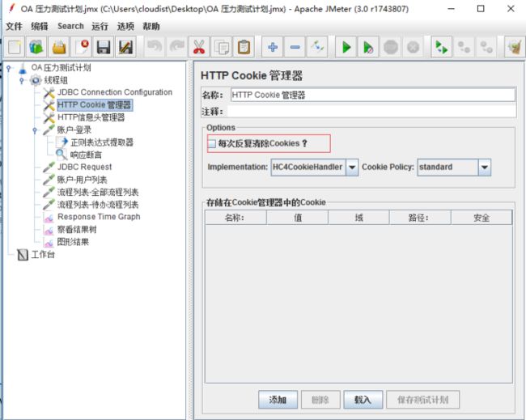Collapse the 线程组 tree node

pos(22,80)
